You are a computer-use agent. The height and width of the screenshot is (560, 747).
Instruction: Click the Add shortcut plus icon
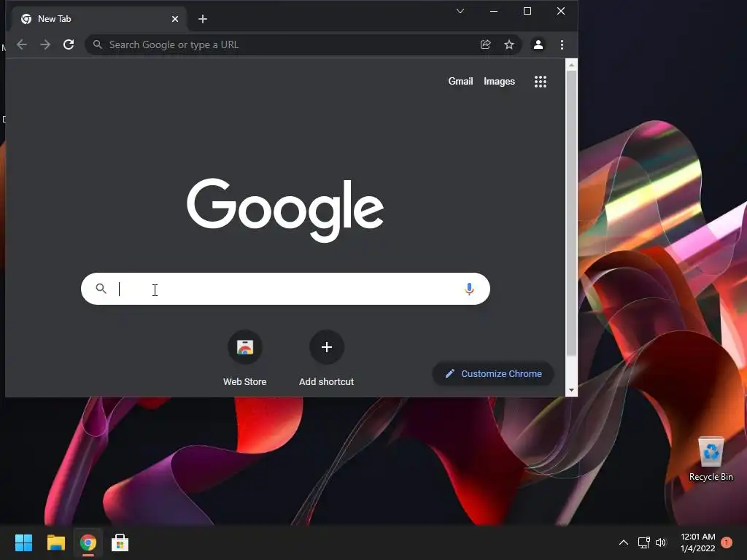[327, 347]
